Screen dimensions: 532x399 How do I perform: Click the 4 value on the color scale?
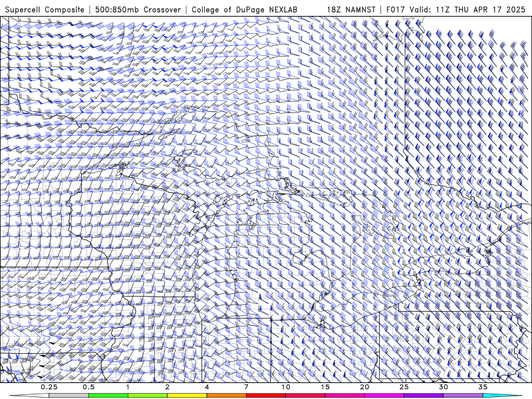tap(207, 387)
